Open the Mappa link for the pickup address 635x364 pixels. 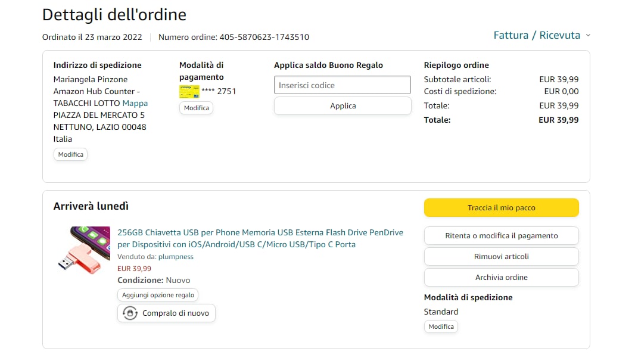click(x=135, y=103)
